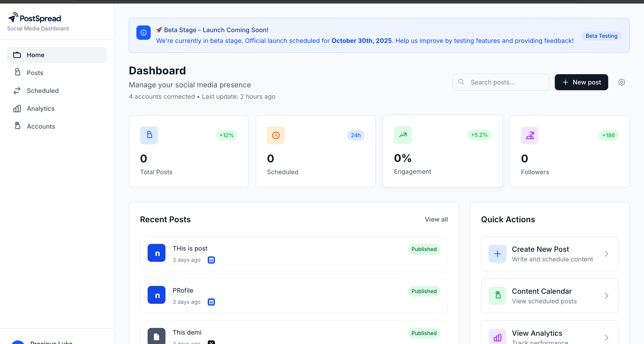Expand the Create New Post chevron arrow

coord(607,254)
